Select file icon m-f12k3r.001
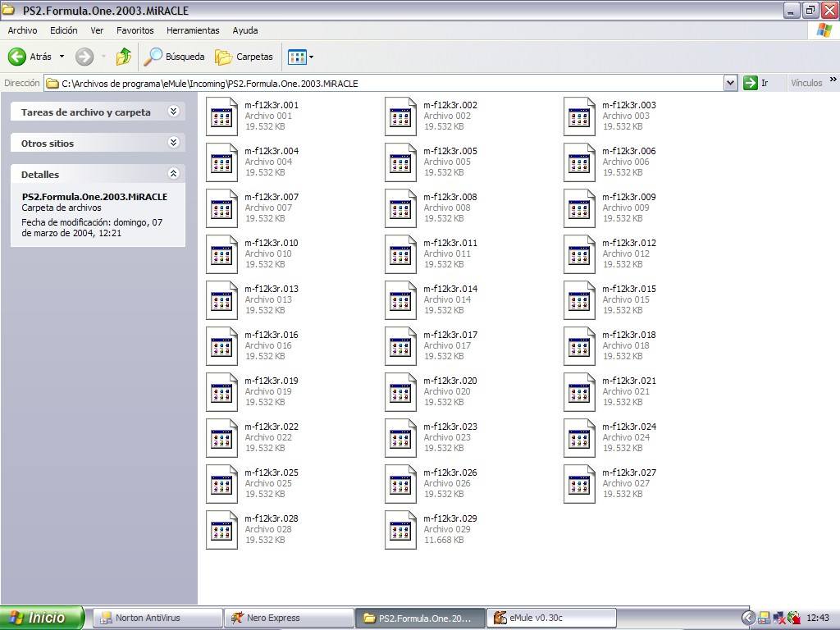This screenshot has width=840, height=630. coord(221,116)
